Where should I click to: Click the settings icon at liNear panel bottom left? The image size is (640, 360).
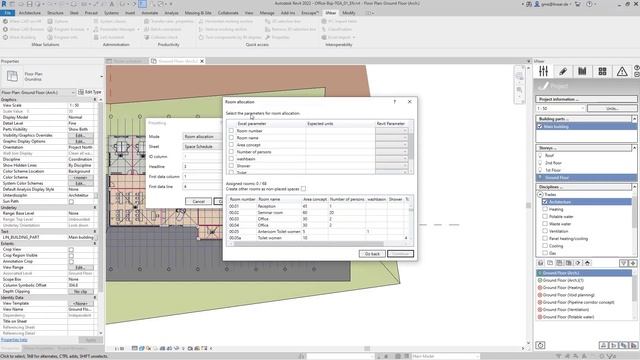[540, 345]
